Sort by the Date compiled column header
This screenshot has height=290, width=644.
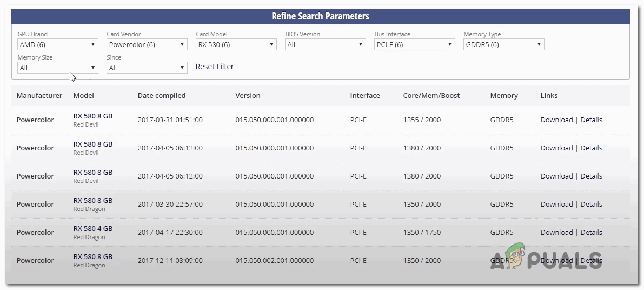point(162,96)
